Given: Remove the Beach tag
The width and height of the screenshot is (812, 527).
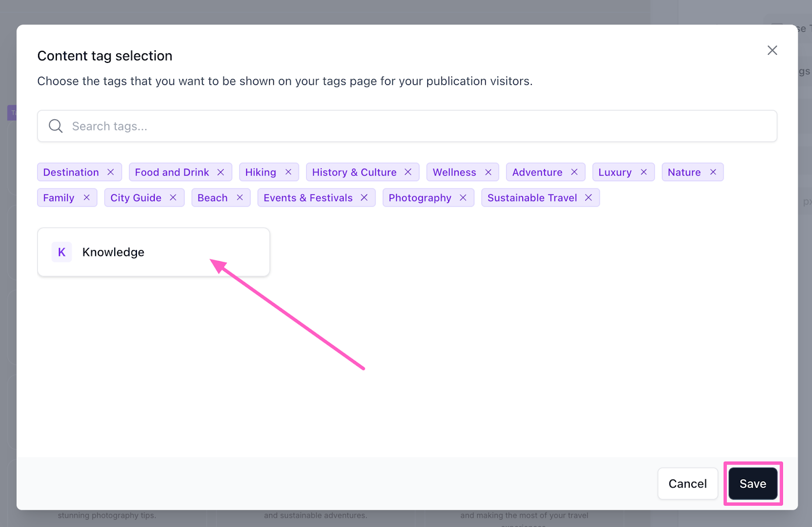Looking at the screenshot, I should pos(240,197).
